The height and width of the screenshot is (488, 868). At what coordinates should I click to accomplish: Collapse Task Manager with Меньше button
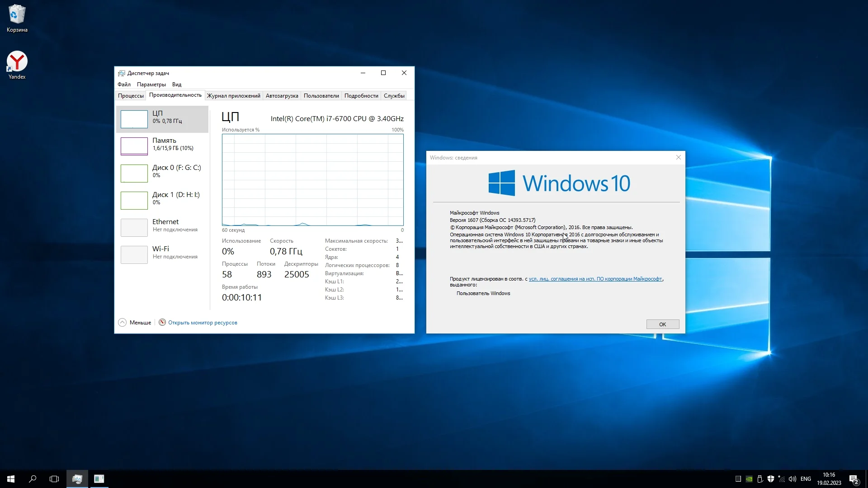pyautogui.click(x=135, y=323)
